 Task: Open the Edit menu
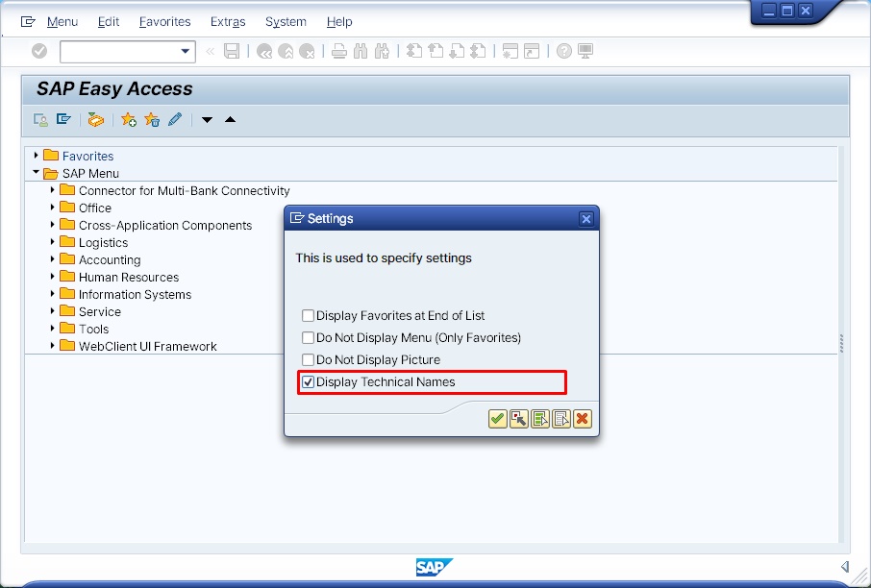click(109, 22)
